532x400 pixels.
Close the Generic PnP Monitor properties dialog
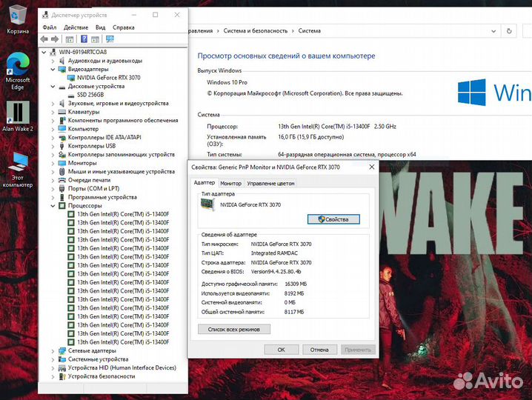click(372, 167)
